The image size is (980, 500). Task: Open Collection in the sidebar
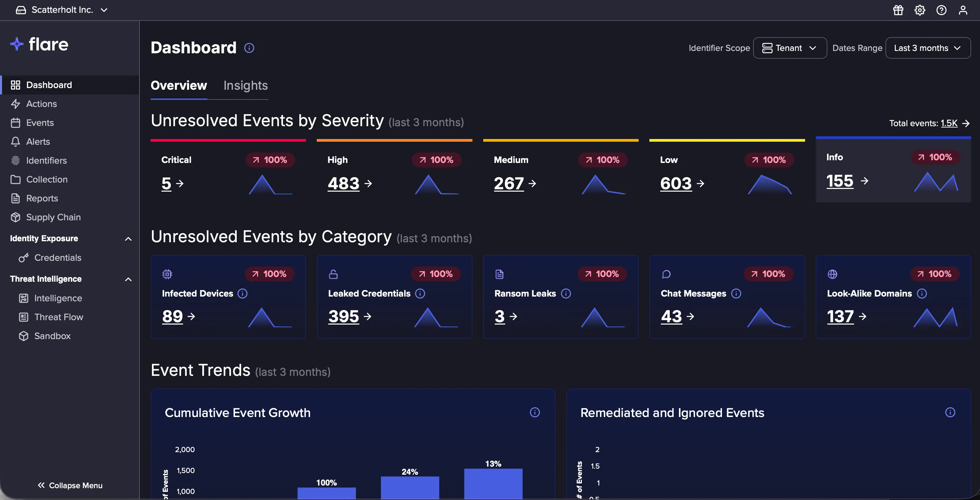click(x=70, y=179)
